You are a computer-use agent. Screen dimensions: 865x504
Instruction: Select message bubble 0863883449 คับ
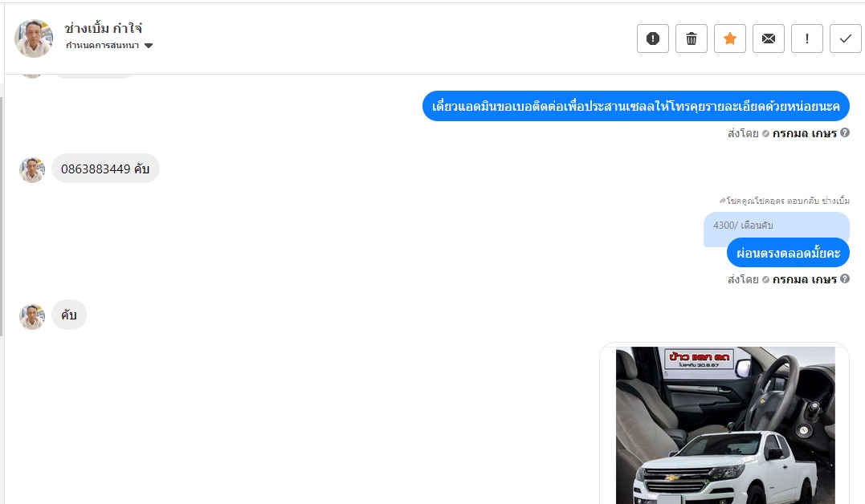105,169
